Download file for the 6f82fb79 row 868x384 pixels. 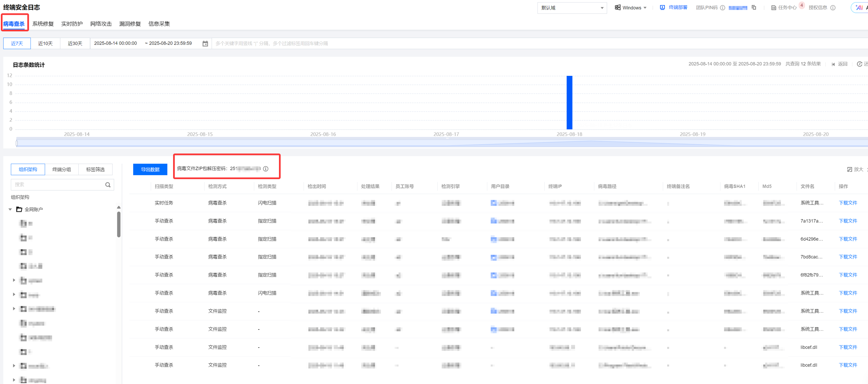click(848, 275)
